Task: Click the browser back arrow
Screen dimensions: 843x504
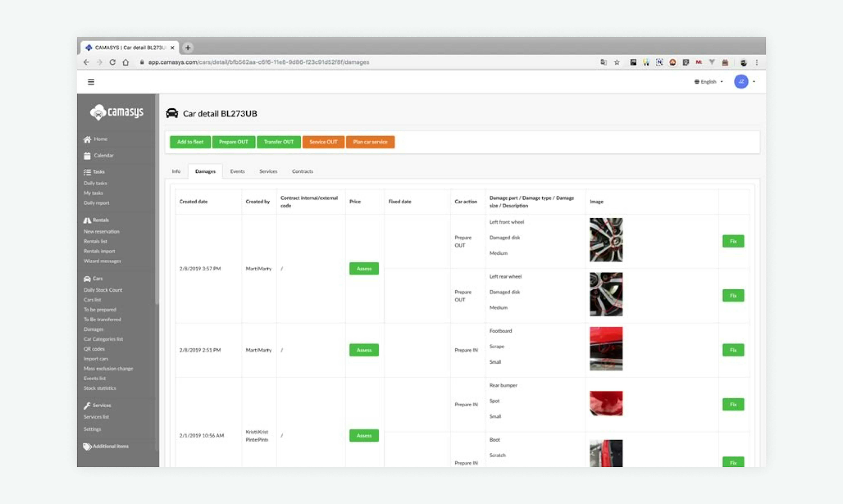Action: pos(86,62)
